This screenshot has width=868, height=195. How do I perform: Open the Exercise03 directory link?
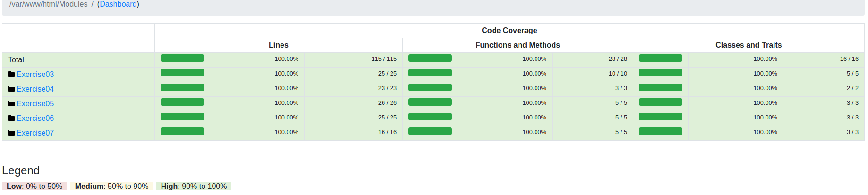35,74
